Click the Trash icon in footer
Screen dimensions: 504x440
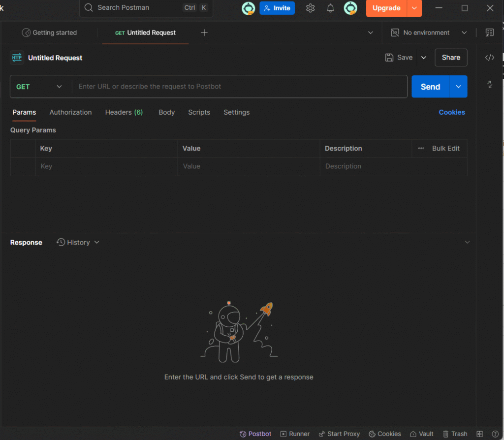coord(455,434)
